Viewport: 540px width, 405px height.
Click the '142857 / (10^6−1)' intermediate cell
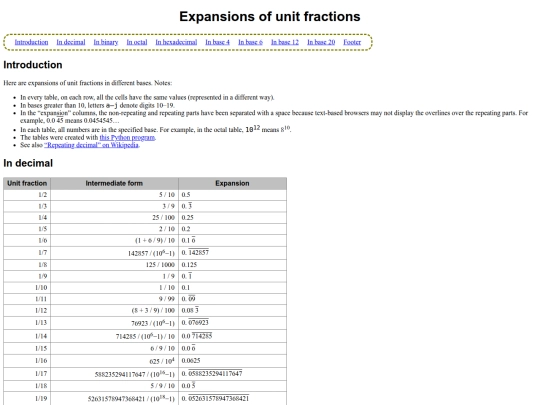click(114, 252)
